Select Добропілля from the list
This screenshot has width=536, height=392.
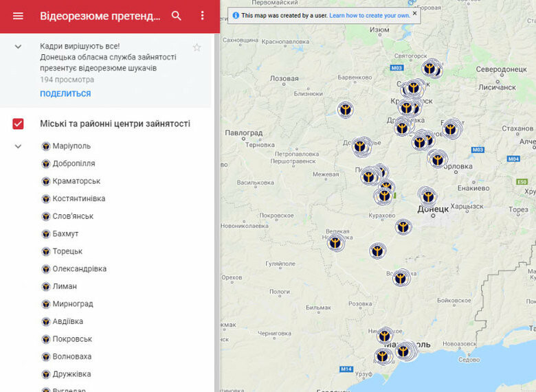pos(74,163)
